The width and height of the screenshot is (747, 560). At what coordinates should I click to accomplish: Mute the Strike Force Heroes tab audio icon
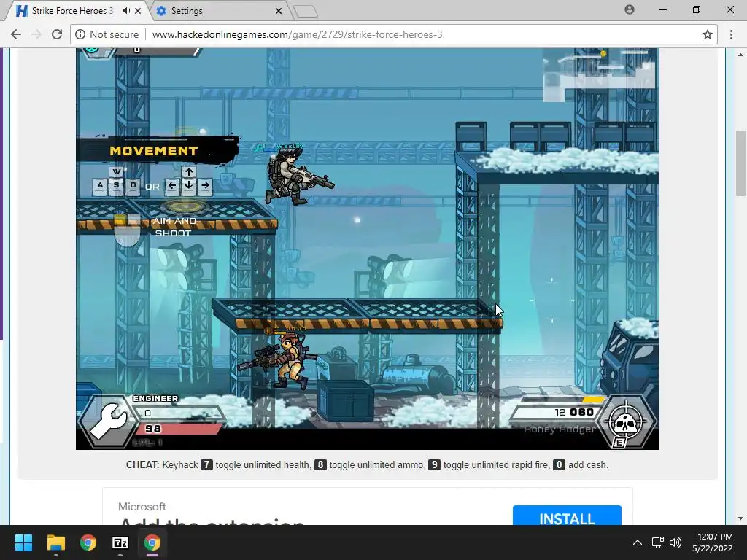pos(126,10)
